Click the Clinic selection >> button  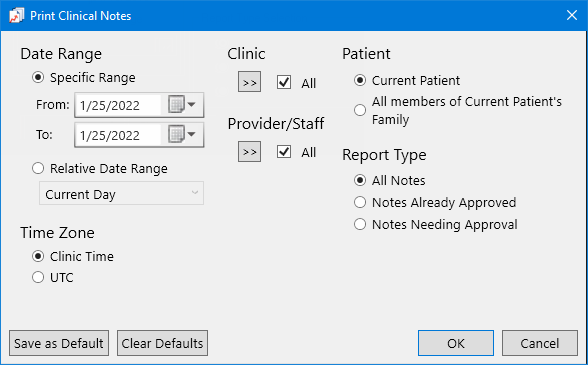point(249,82)
